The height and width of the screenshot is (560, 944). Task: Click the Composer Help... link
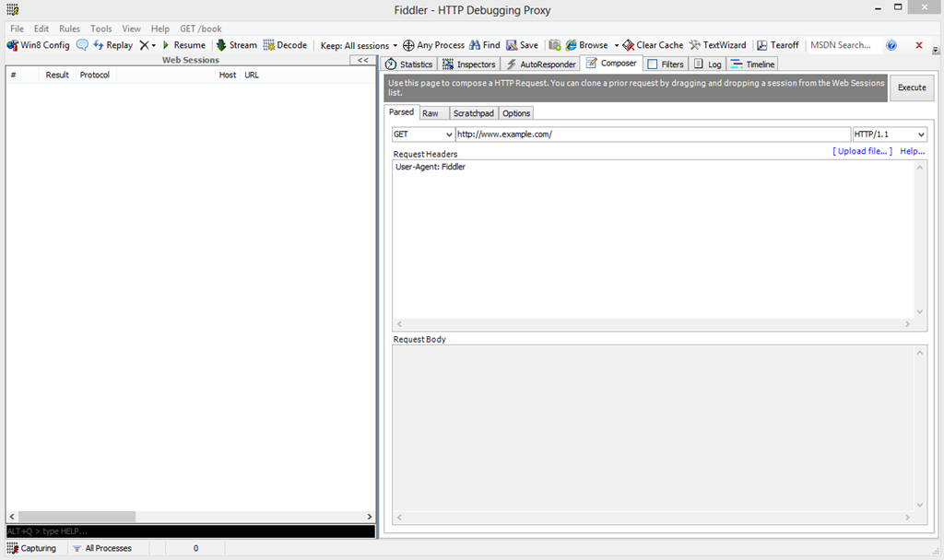(912, 152)
